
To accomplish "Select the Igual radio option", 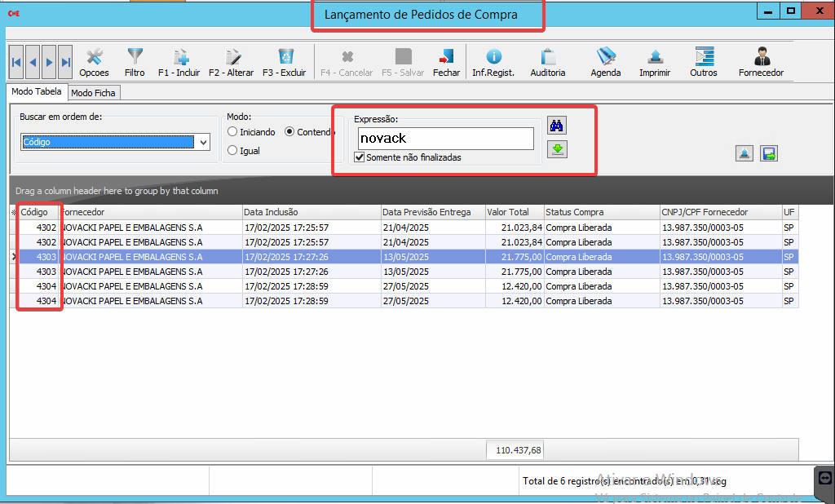I will point(233,151).
